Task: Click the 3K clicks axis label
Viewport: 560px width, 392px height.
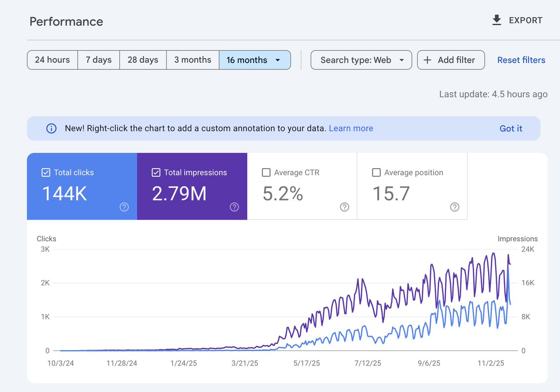Action: (45, 249)
